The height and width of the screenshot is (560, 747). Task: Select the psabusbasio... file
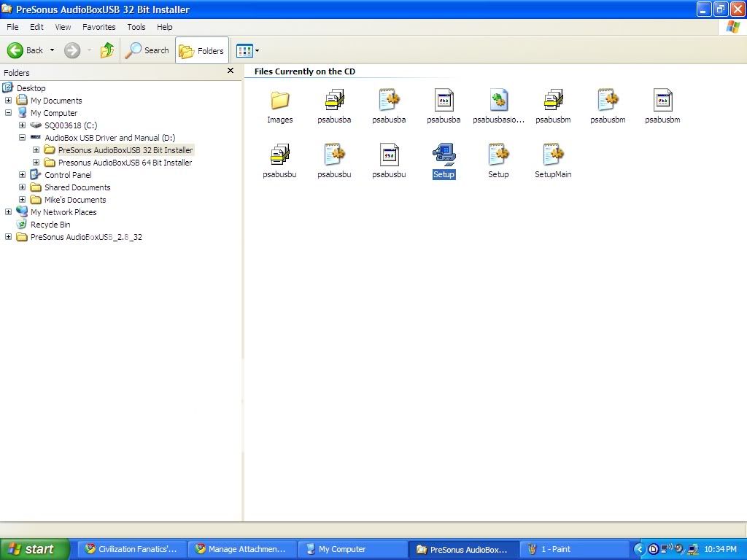pos(498,106)
